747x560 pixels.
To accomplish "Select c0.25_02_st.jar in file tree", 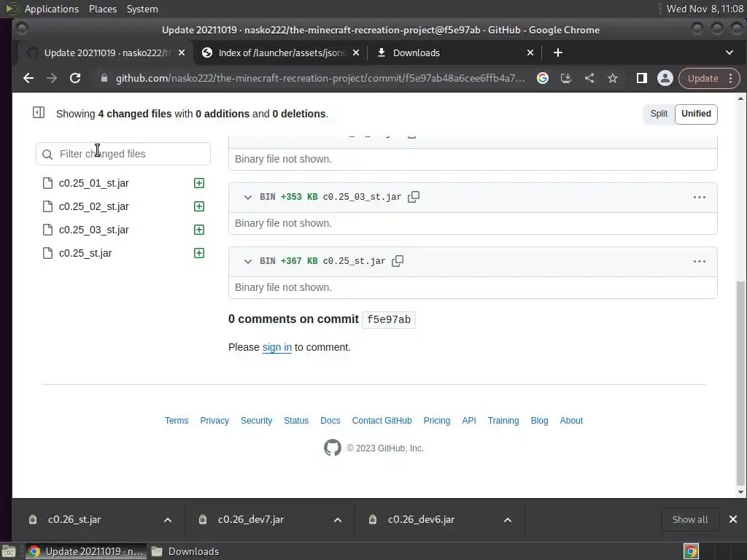I will tap(94, 206).
